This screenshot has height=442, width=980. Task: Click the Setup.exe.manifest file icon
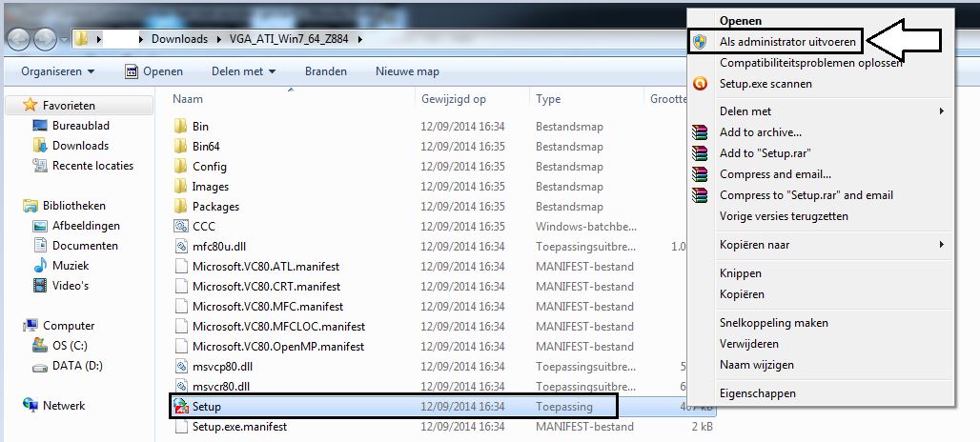pyautogui.click(x=180, y=427)
